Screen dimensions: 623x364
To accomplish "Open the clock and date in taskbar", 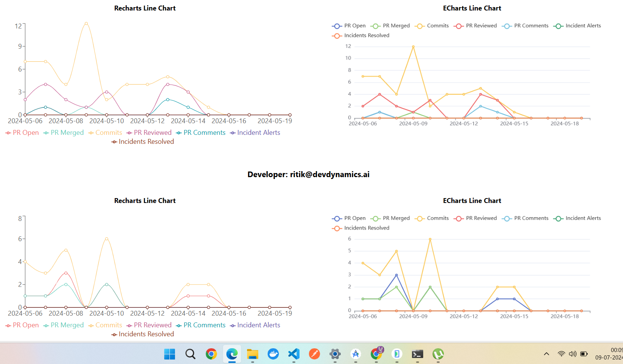I will click(x=611, y=354).
